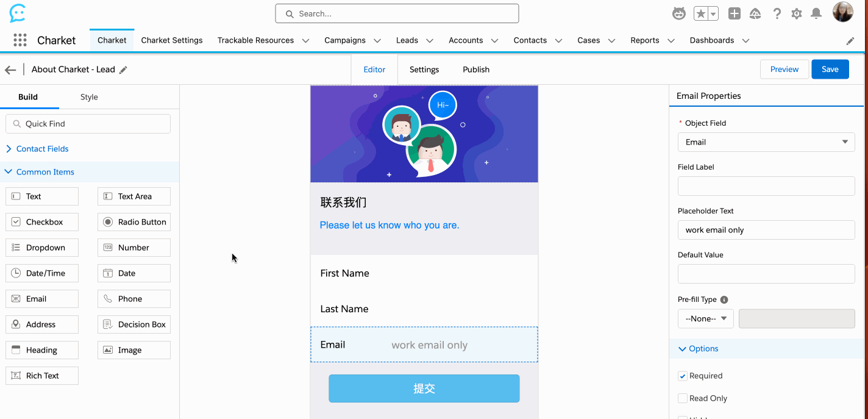Add the Email field item from Common Items
Viewport: 868px width, 419px height.
tap(42, 299)
